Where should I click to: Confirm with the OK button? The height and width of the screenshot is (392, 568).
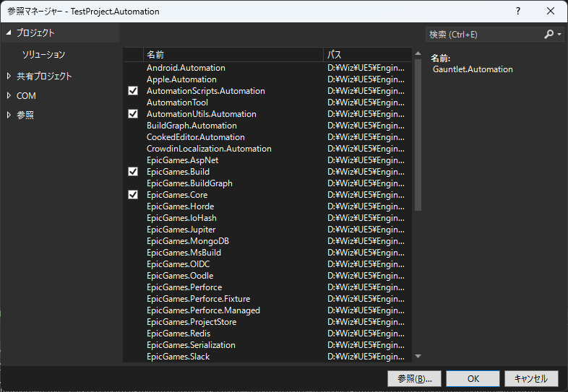[473, 378]
